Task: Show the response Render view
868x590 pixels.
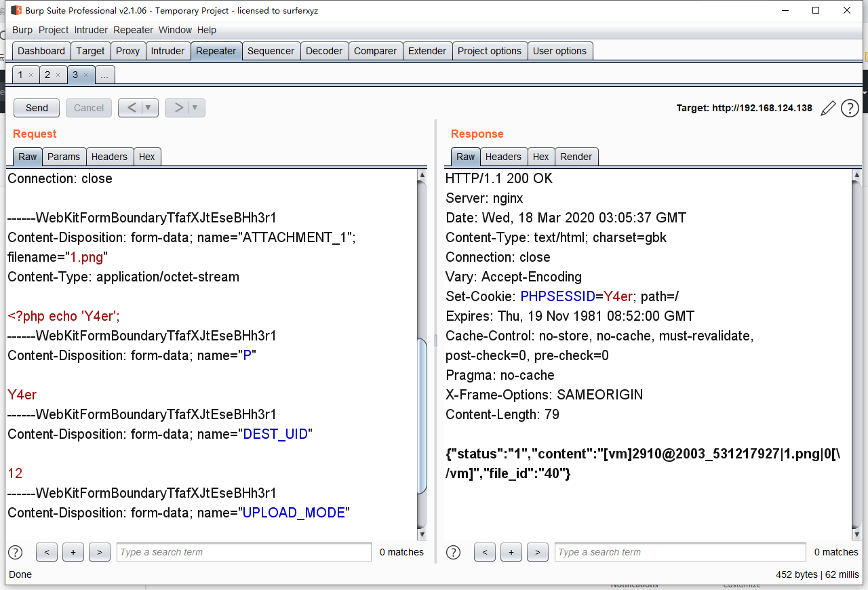Action: click(576, 157)
